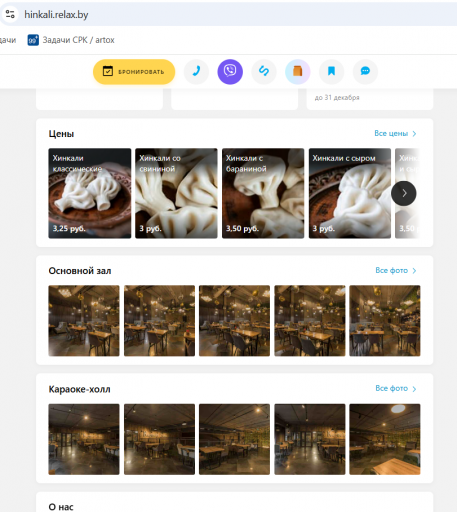Screen dimensions: 457x512
Task: Click the yellow Бронировать booking button
Action: tap(134, 72)
